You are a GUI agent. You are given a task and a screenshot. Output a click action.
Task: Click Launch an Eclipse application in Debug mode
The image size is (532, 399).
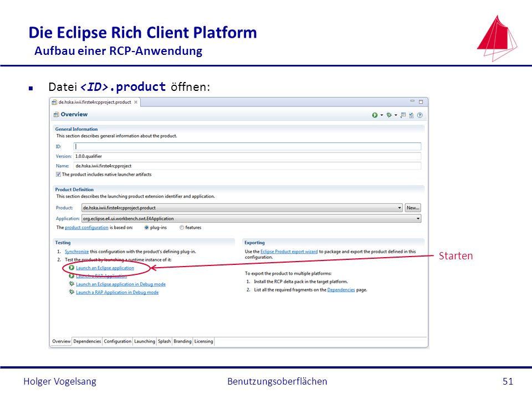coord(121,284)
